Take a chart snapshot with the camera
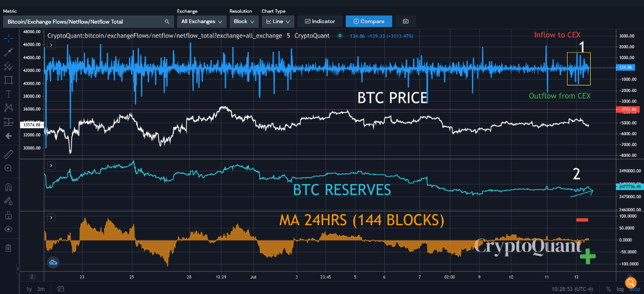 406,21
